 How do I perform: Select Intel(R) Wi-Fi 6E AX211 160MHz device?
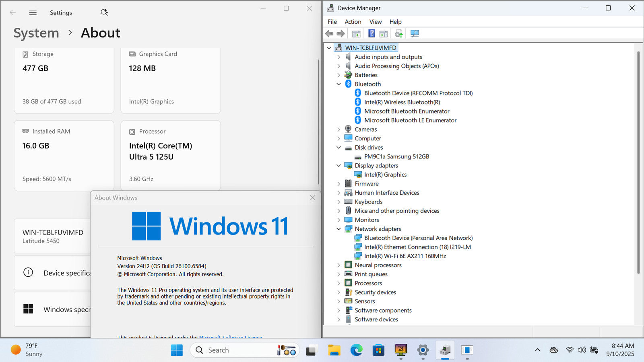[405, 256]
